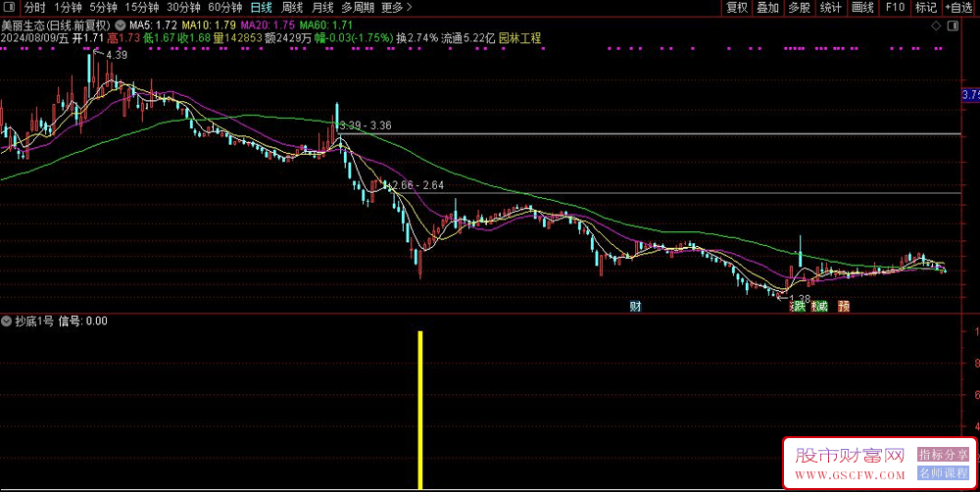980x492 pixels.
Task: Open the F10 company info
Action: coord(895,8)
